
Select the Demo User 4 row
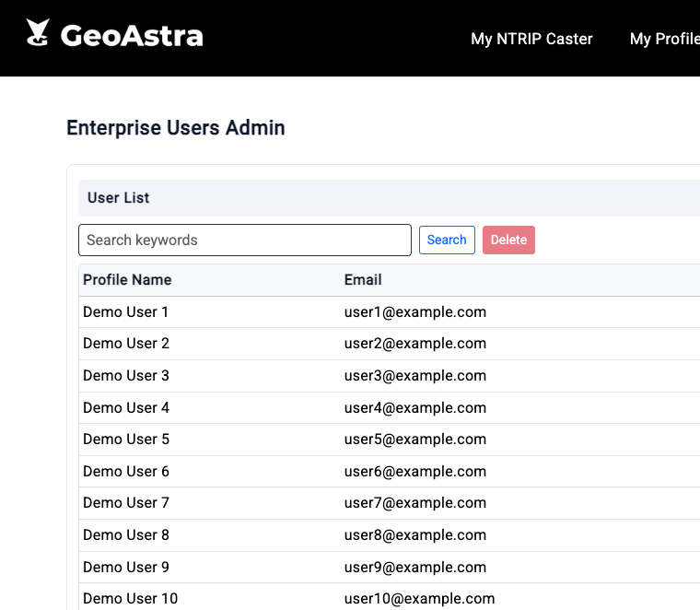click(x=390, y=407)
